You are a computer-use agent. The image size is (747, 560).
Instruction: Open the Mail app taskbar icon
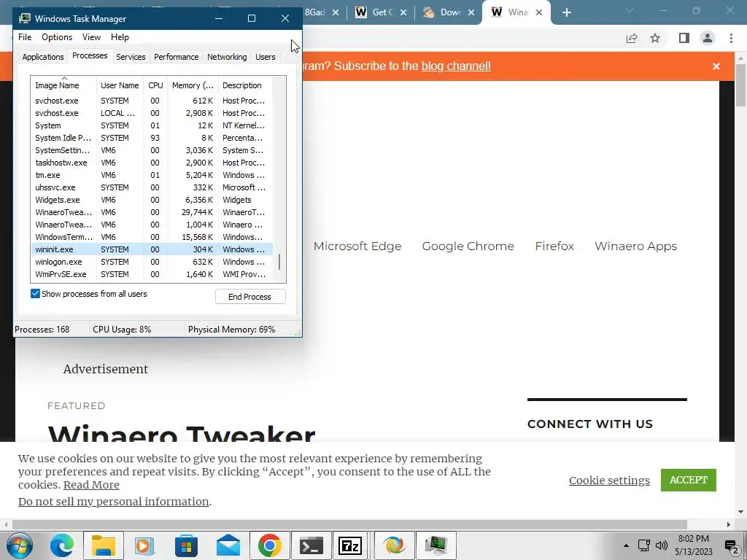(x=228, y=545)
